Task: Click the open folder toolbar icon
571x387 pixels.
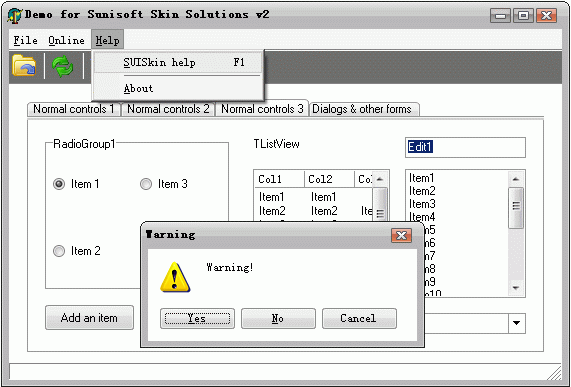Action: click(x=24, y=66)
